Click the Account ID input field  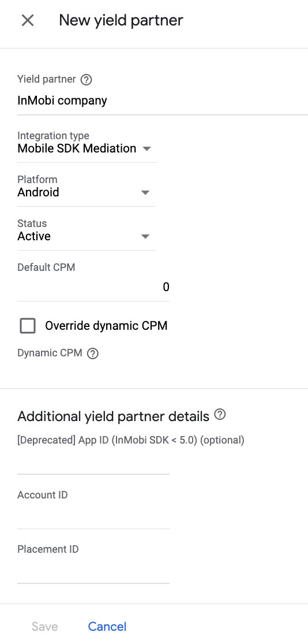[x=93, y=517]
